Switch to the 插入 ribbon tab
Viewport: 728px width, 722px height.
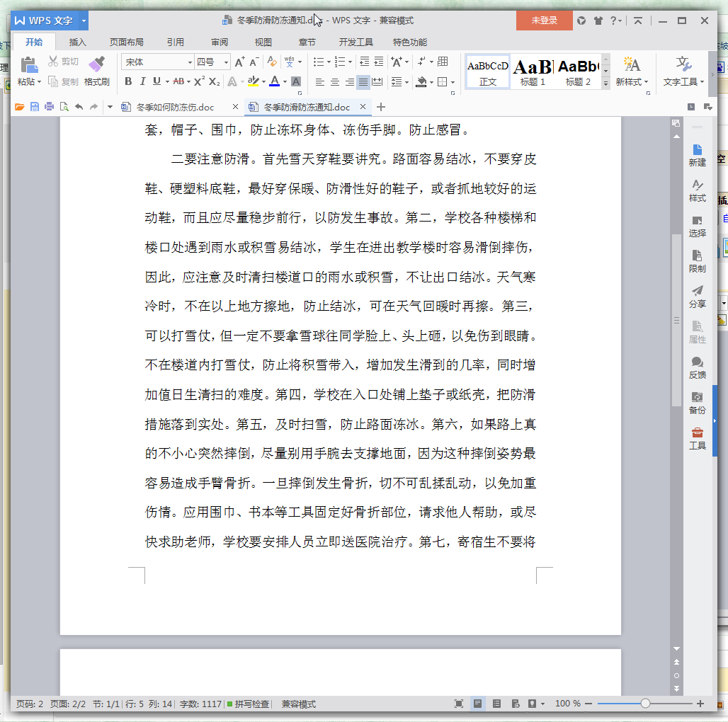(77, 42)
